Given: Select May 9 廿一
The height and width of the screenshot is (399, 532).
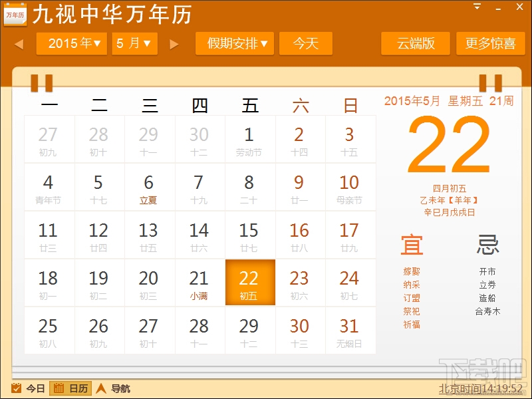Looking at the screenshot, I should pos(301,188).
